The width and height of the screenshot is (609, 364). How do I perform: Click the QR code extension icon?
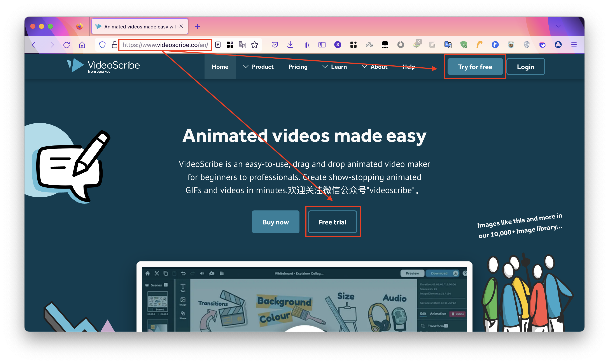pyautogui.click(x=230, y=45)
